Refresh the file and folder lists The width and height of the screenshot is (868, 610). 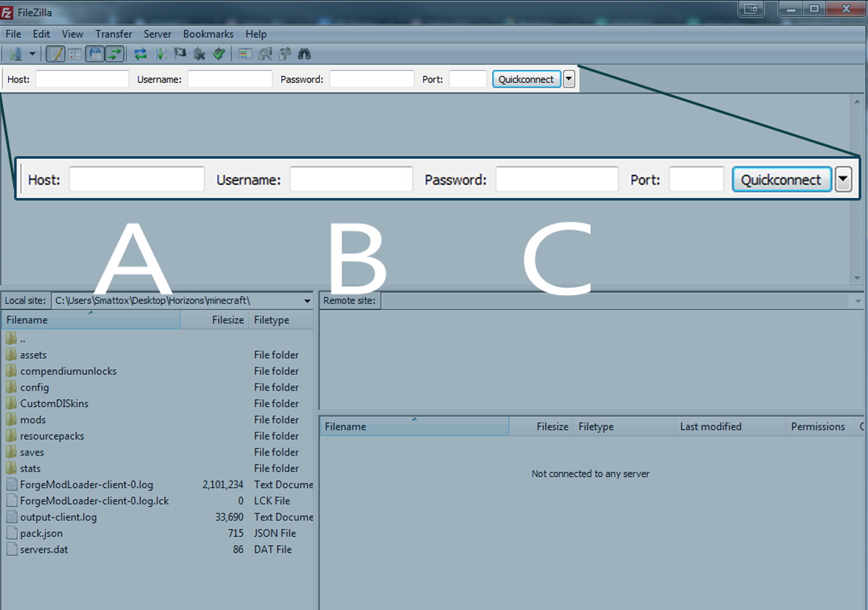(x=140, y=55)
